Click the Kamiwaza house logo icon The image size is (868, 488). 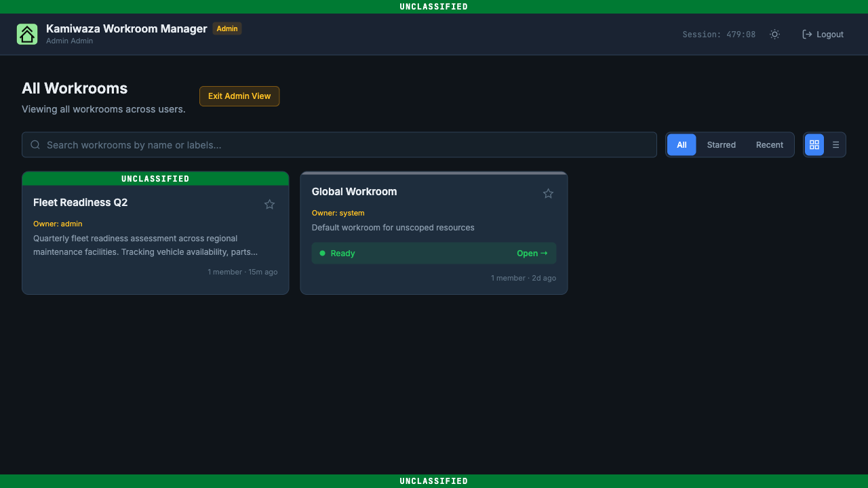(27, 34)
